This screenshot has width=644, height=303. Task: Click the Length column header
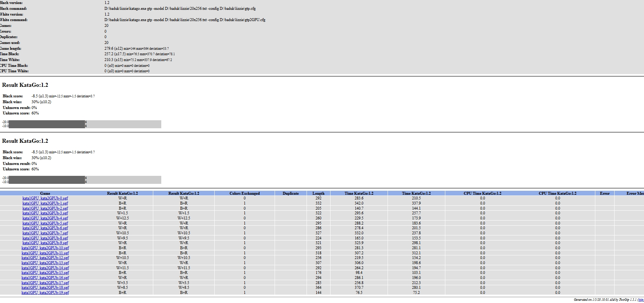[x=318, y=193]
